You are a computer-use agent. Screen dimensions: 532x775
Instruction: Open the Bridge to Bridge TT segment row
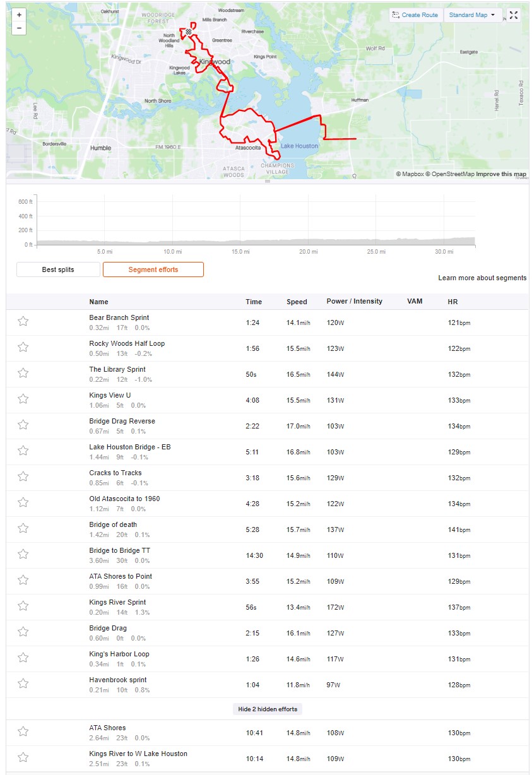(268, 555)
